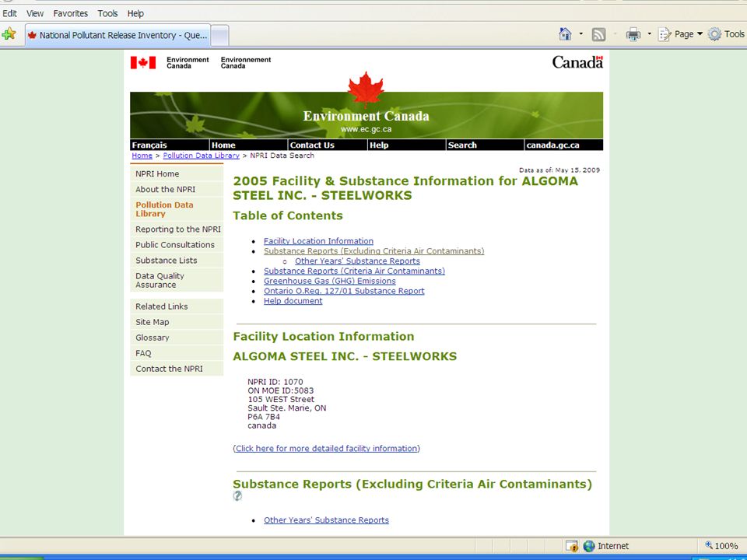Open the Edit menu
The width and height of the screenshot is (747, 560).
[x=9, y=13]
